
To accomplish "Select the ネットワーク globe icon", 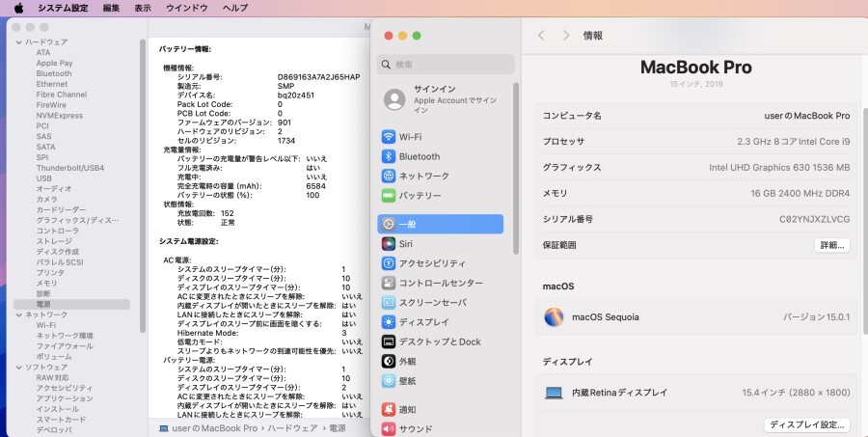I will coord(389,177).
